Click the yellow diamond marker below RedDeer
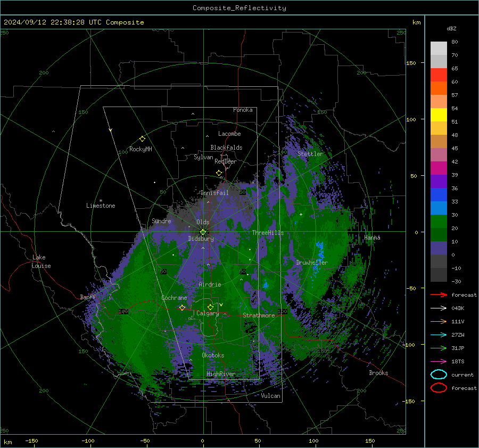Screen dimensions: 479x448 219,173
